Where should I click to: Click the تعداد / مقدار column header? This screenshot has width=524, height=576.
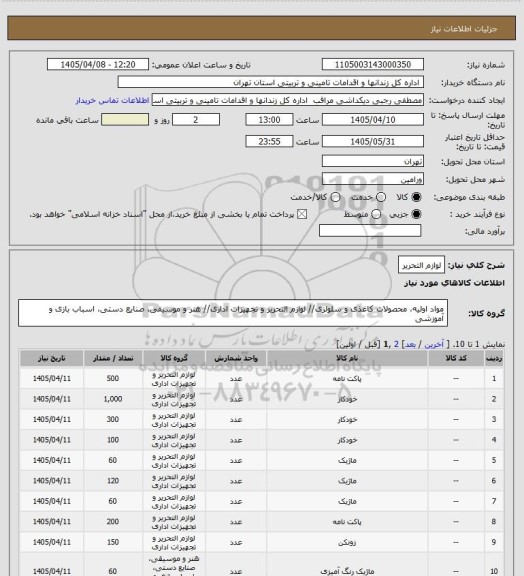pos(113,358)
